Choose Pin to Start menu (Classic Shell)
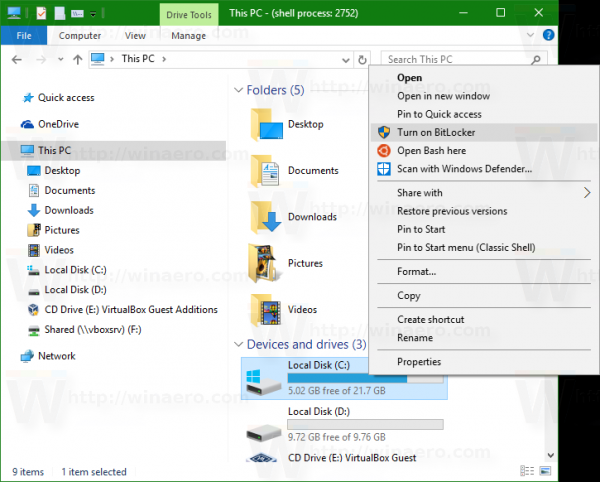 point(484,248)
